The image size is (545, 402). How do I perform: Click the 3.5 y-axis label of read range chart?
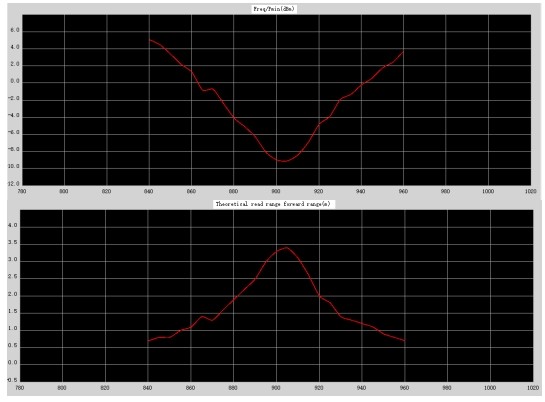[13, 243]
